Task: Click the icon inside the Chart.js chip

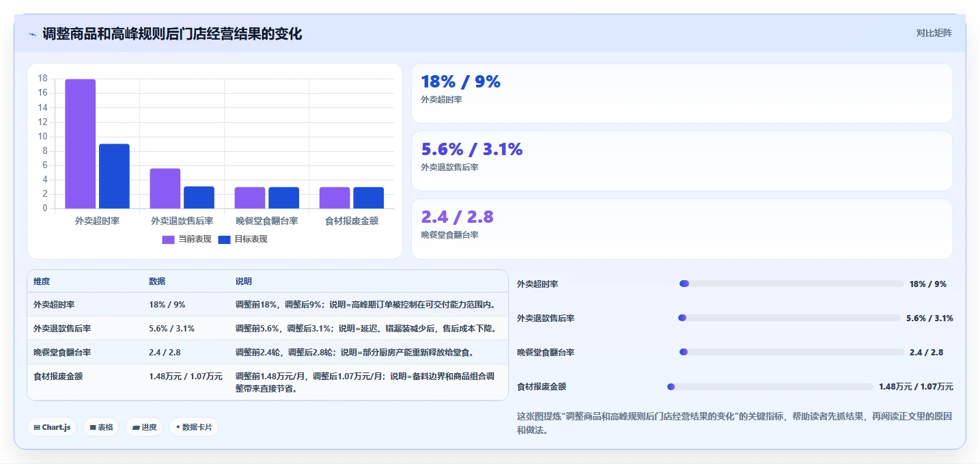Action: (x=37, y=427)
